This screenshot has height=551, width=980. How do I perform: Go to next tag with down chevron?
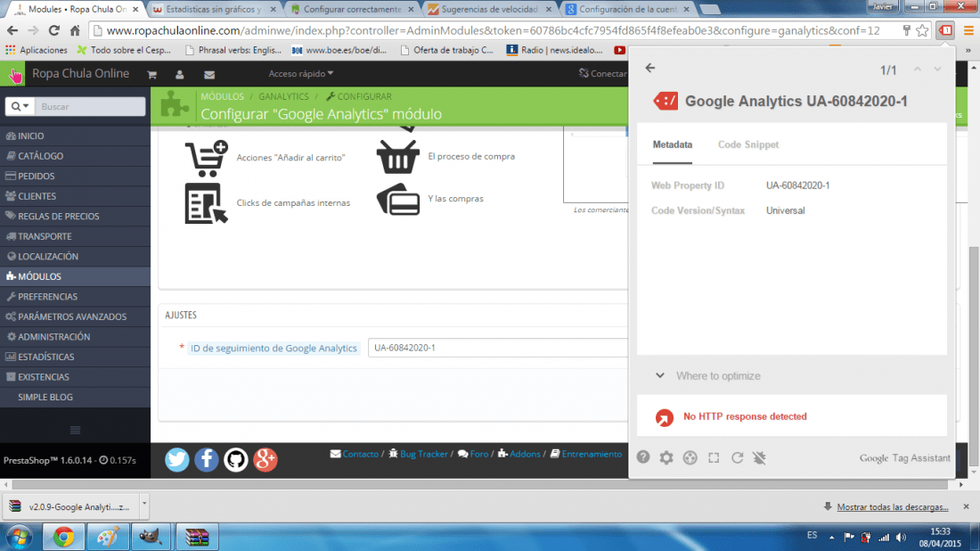point(937,70)
